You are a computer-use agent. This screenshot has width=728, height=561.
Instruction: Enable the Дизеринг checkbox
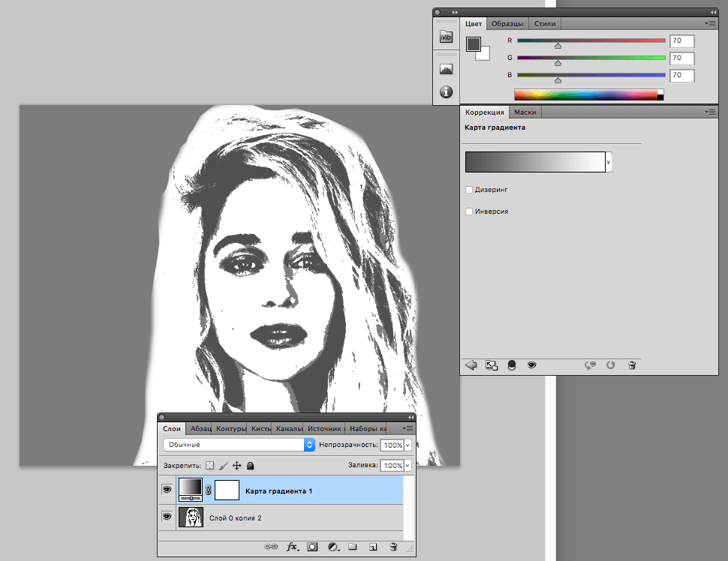[469, 190]
